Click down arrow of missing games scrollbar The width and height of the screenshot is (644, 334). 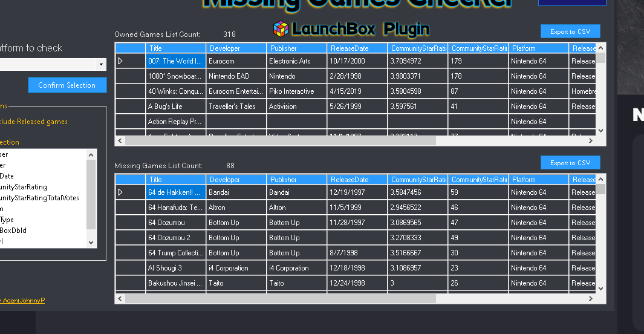pos(601,289)
